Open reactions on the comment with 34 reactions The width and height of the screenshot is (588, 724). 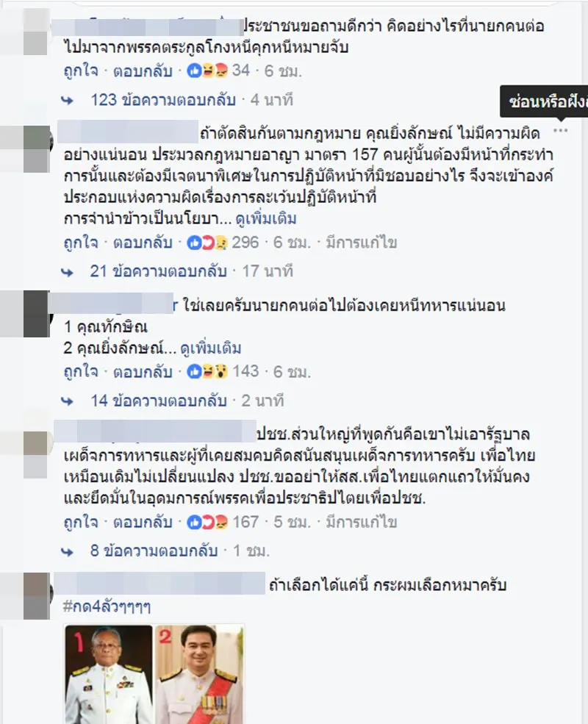[x=208, y=71]
